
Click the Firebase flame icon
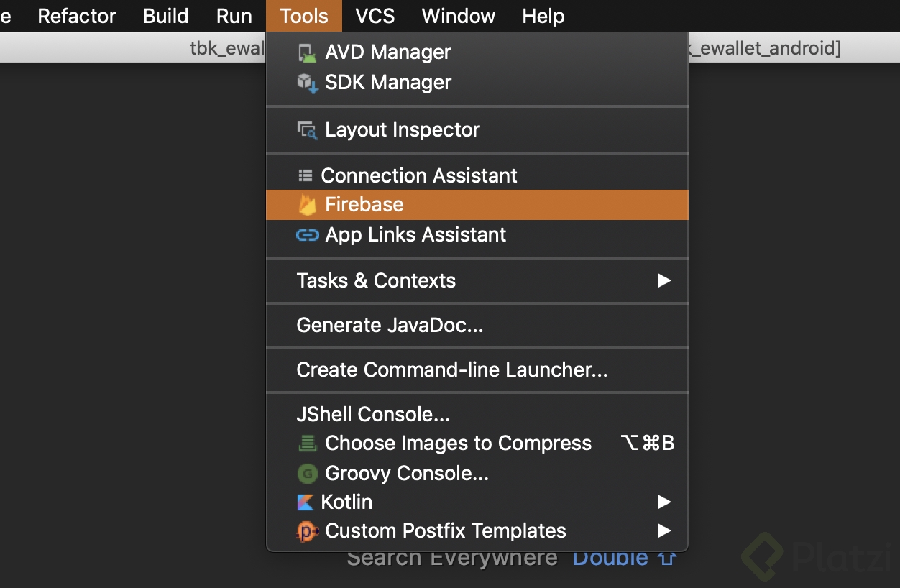pos(308,205)
